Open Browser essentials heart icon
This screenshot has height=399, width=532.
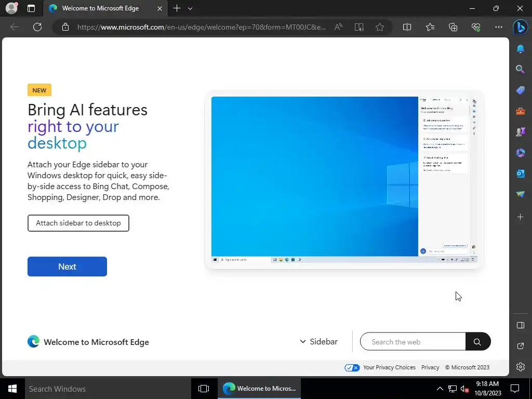476,27
